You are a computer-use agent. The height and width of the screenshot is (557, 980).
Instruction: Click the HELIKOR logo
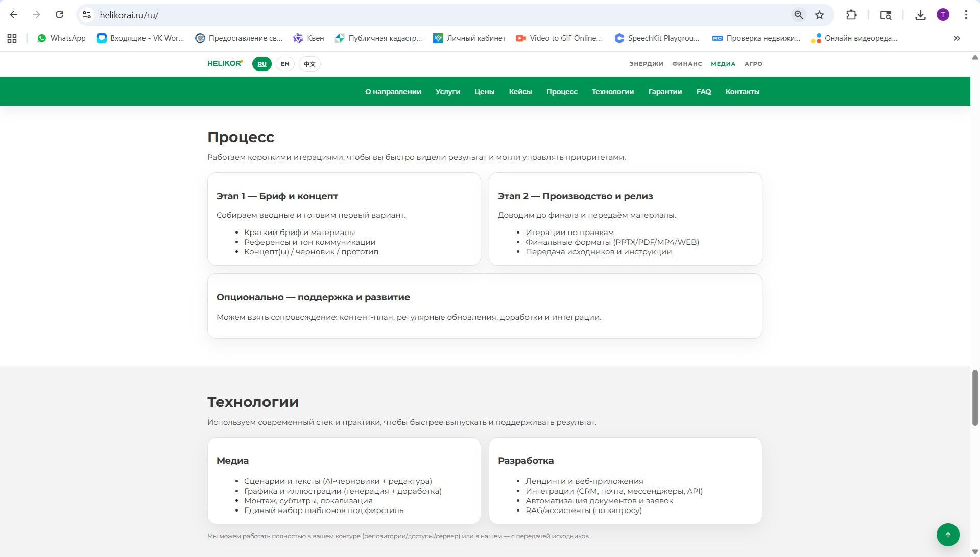click(x=225, y=63)
